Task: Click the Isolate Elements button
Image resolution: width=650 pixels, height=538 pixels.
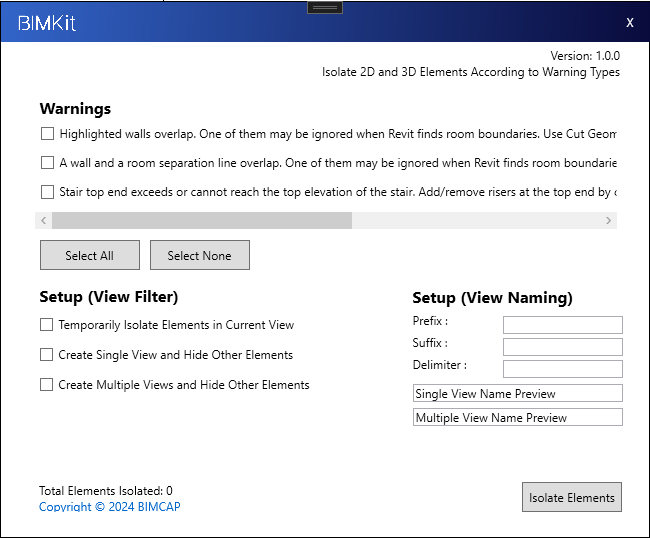Action: (572, 497)
